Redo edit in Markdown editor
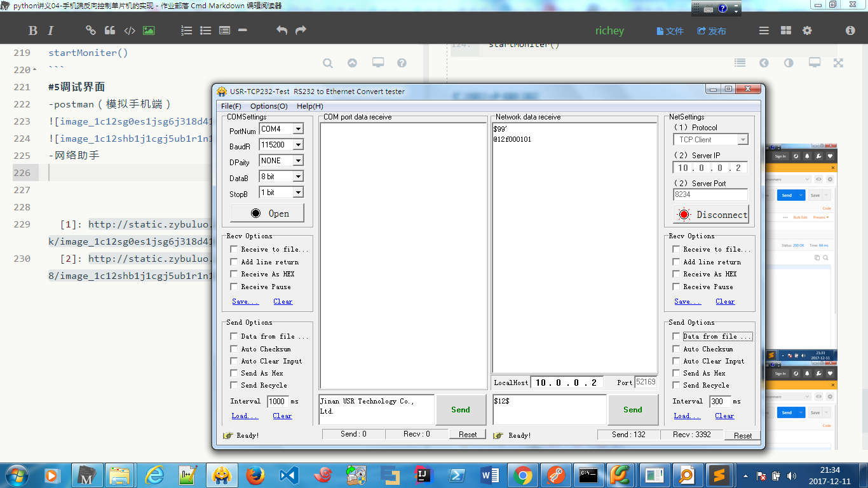Viewport: 868px width, 488px height. click(301, 30)
